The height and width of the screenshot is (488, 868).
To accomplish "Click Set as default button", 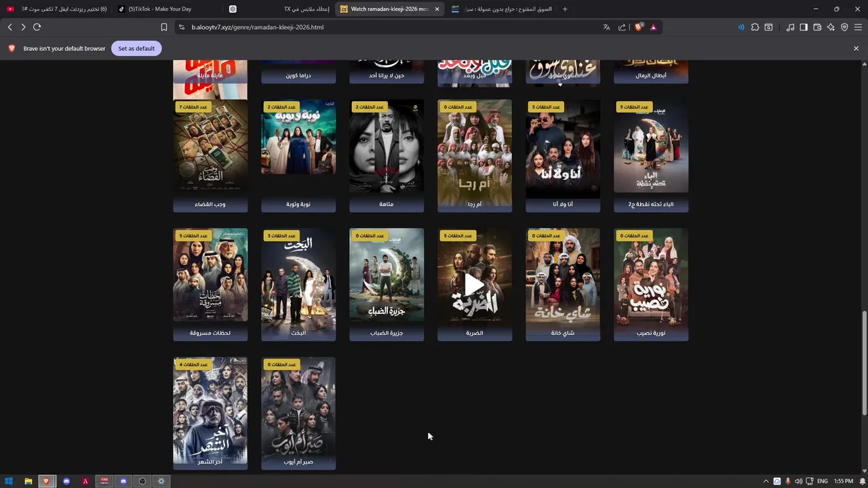I will (136, 48).
